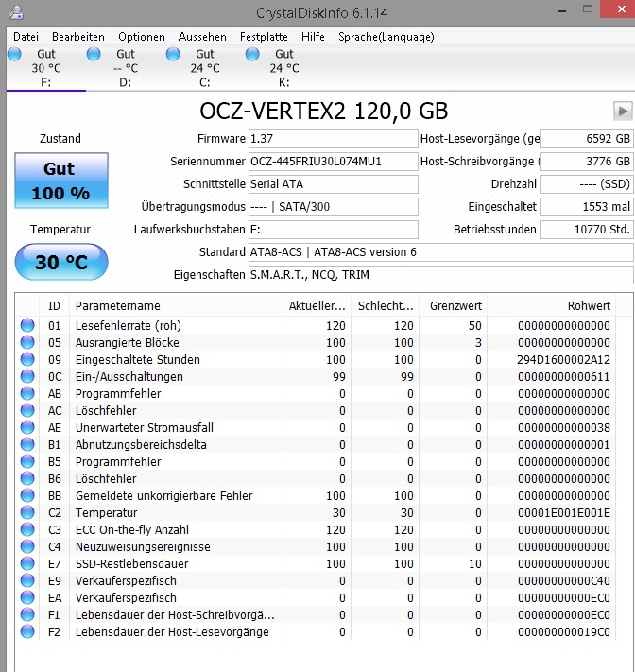Select the K: drive tab
Image resolution: width=635 pixels, height=672 pixels.
click(x=284, y=68)
